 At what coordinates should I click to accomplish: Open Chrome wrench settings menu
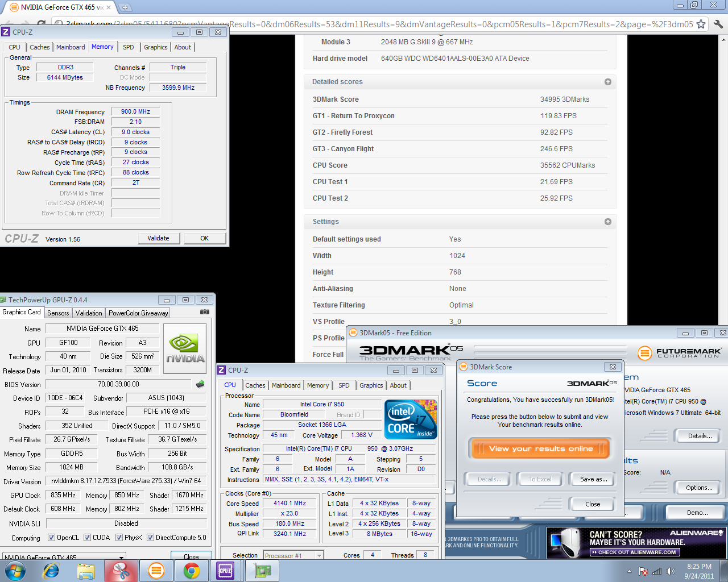click(718, 24)
